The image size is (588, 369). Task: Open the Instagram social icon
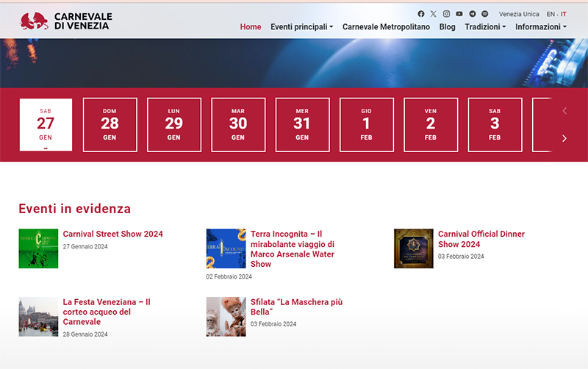[x=446, y=14]
